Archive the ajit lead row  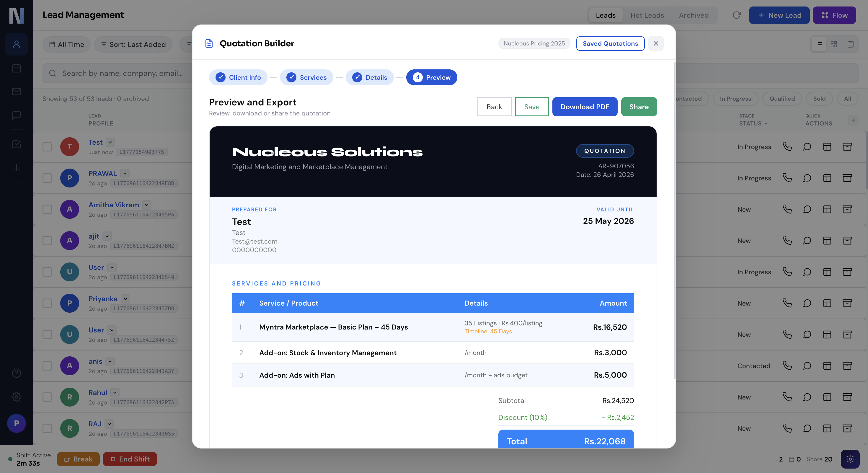[847, 241]
